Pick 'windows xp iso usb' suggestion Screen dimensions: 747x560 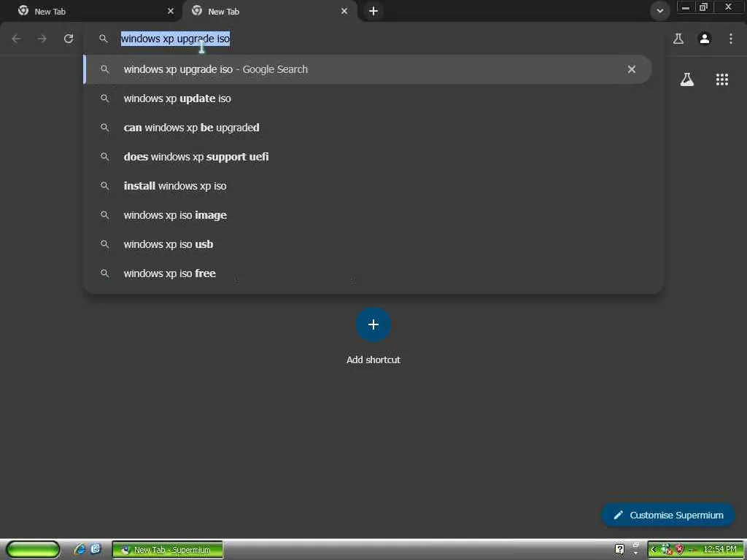pos(368,244)
